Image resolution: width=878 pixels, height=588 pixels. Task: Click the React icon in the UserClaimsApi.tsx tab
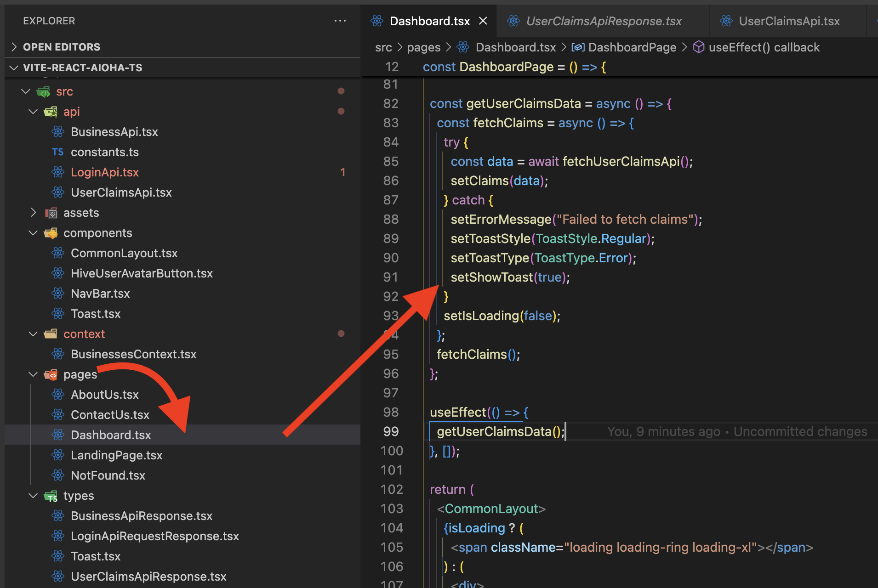(x=726, y=21)
